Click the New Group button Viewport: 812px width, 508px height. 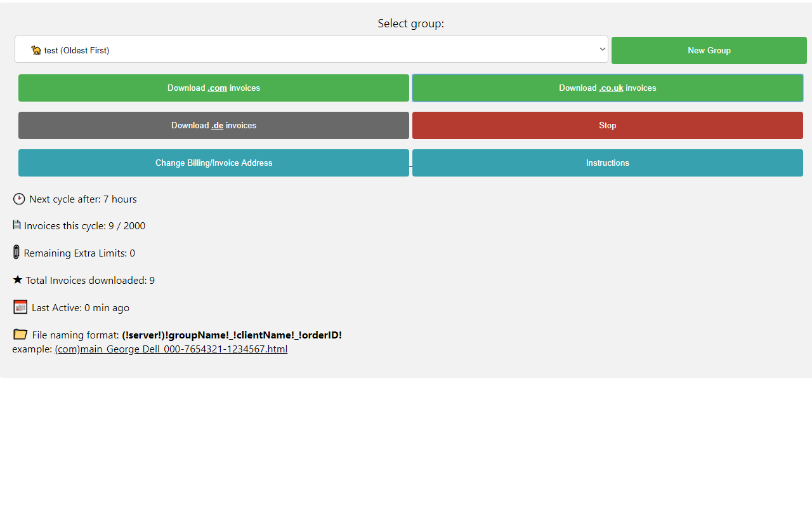[709, 50]
